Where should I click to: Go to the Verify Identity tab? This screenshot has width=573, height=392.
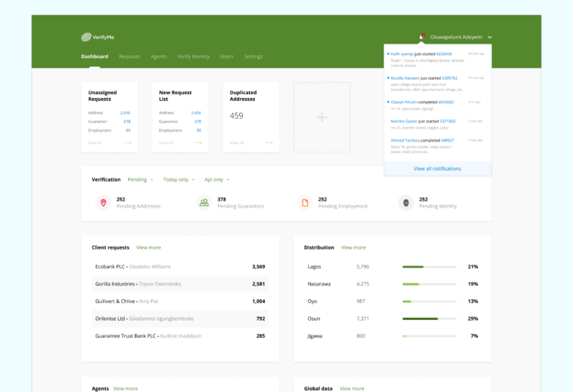pos(193,57)
